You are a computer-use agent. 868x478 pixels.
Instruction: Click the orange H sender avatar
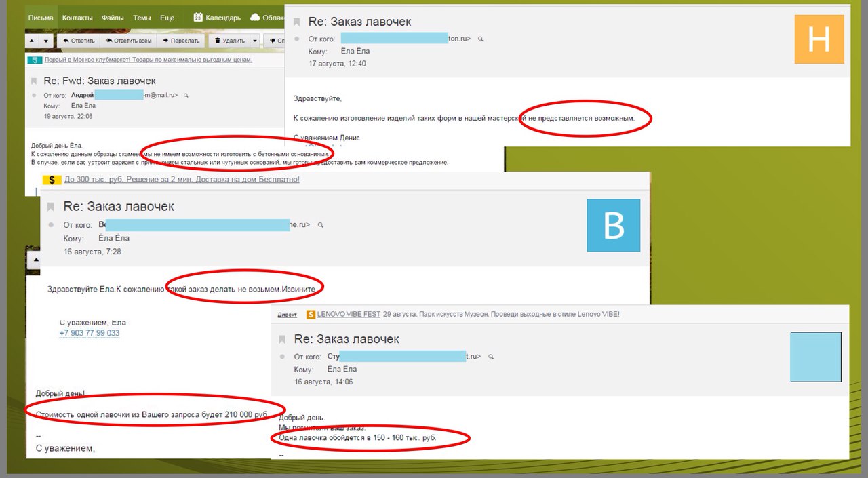click(819, 39)
